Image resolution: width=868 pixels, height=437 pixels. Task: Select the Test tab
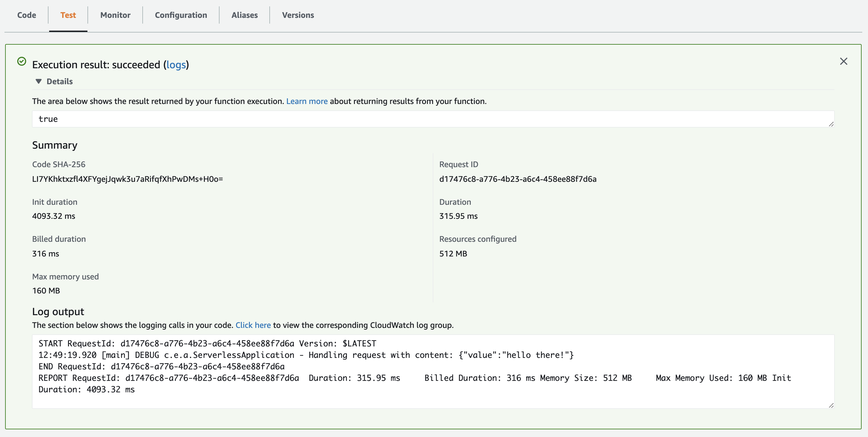click(68, 15)
